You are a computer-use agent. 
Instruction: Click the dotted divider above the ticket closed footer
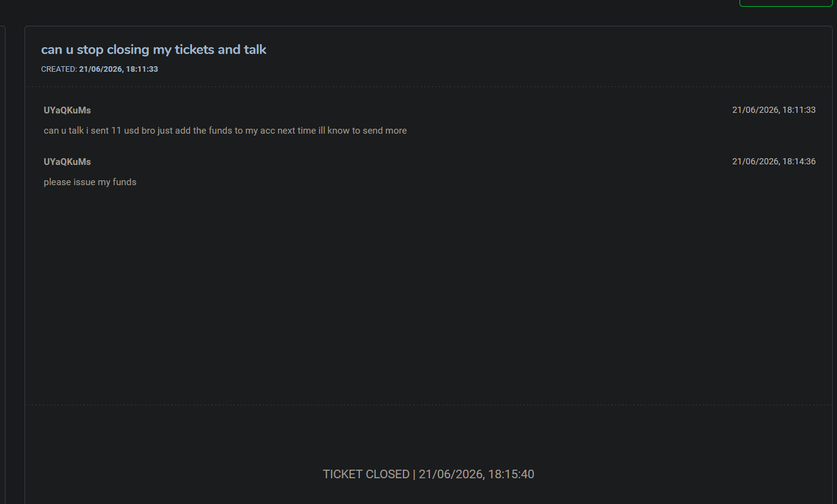429,405
